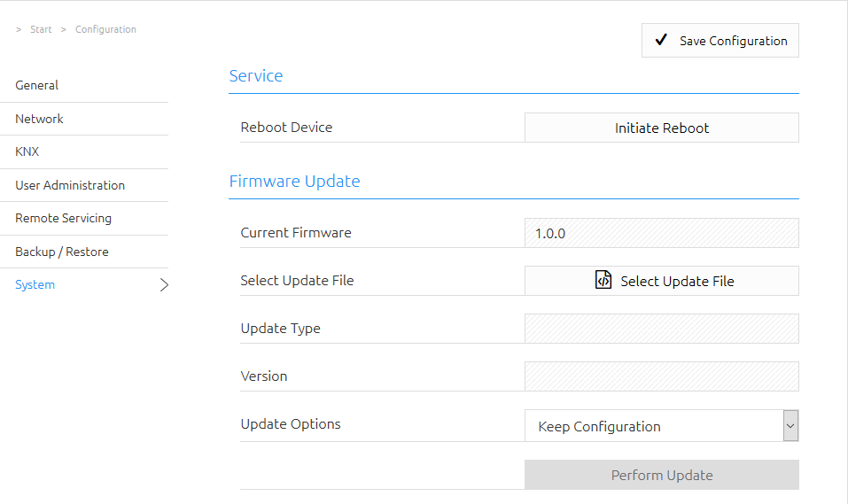This screenshot has height=504, width=848.
Task: Click the checkmark icon beside Save Configuration
Action: coord(661,40)
